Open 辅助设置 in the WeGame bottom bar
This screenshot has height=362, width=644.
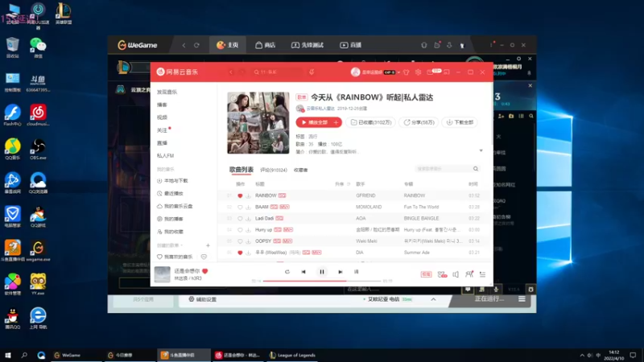(x=203, y=299)
